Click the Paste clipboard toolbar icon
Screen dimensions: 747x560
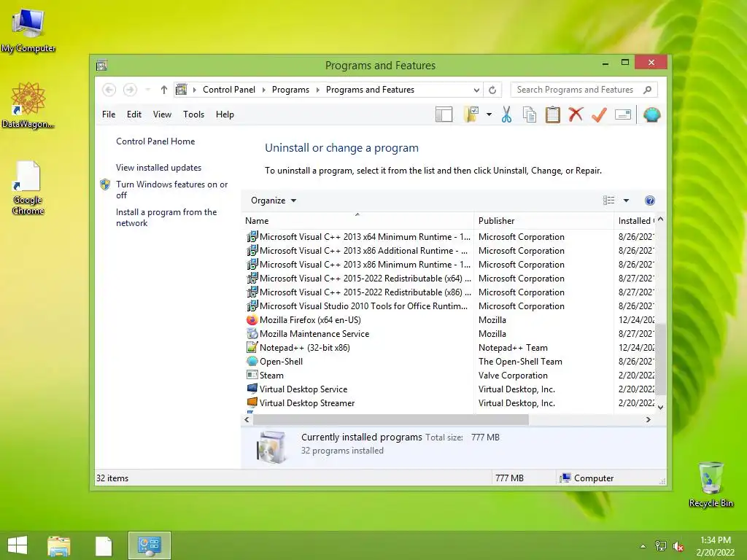[553, 114]
